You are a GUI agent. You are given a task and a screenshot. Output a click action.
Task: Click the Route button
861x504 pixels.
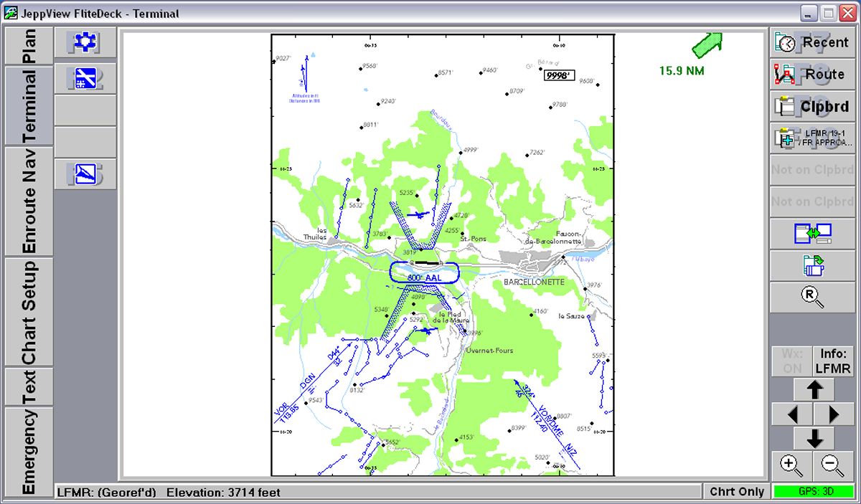click(x=812, y=74)
